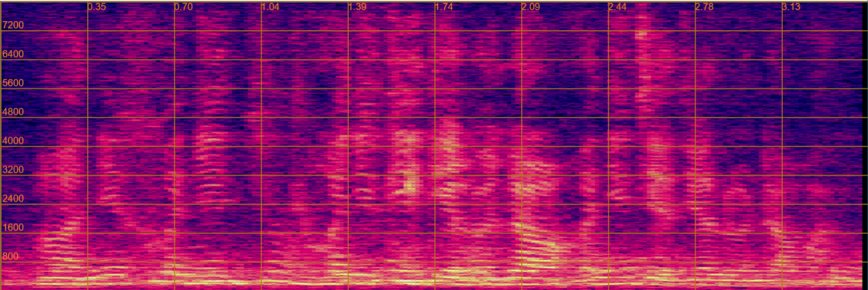Select the 6400 frequency axis label
868x290 pixels.
coord(13,54)
